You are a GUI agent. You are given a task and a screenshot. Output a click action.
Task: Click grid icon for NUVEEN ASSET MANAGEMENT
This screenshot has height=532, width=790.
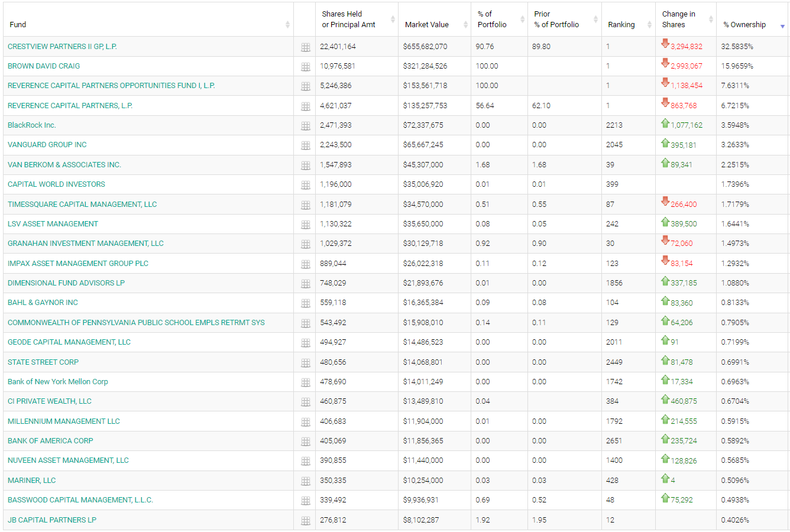click(x=306, y=461)
